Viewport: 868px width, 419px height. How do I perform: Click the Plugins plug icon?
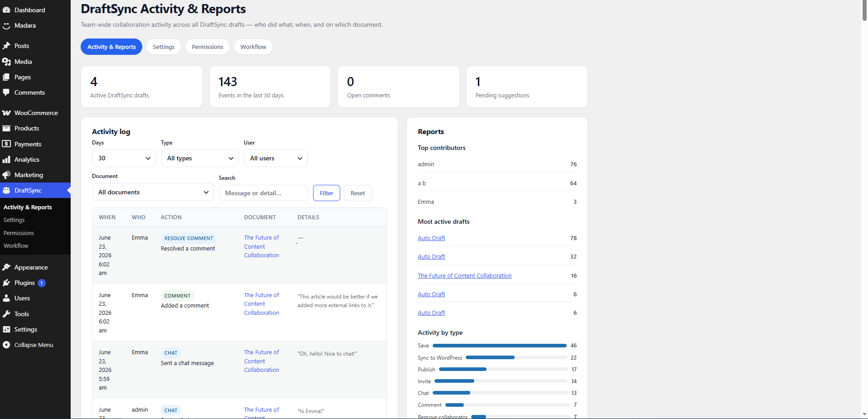[6, 283]
